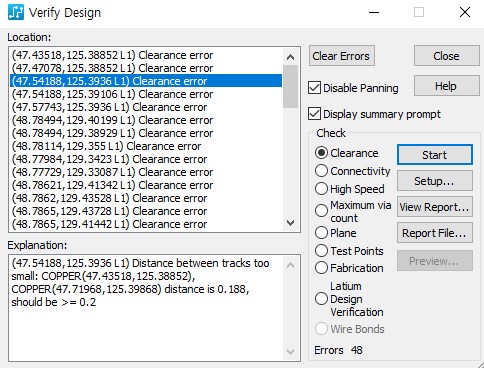Choose the Test Points radio button

[x=321, y=250]
